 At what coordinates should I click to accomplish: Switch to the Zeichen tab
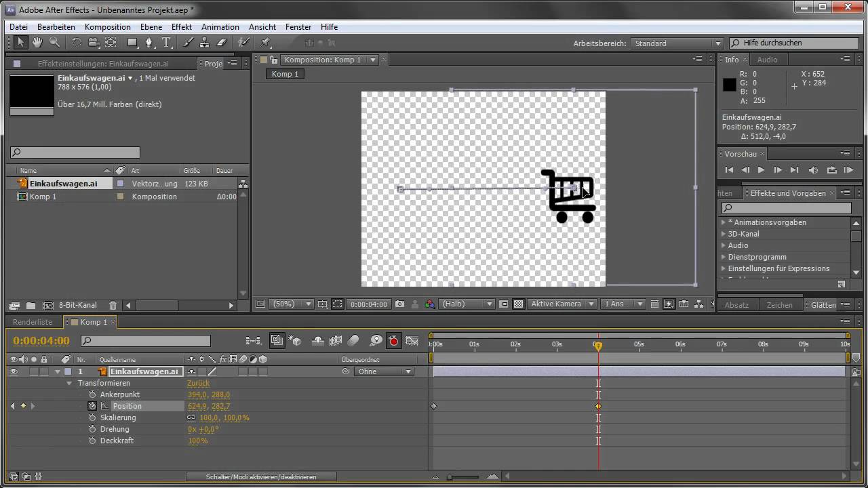coord(780,305)
